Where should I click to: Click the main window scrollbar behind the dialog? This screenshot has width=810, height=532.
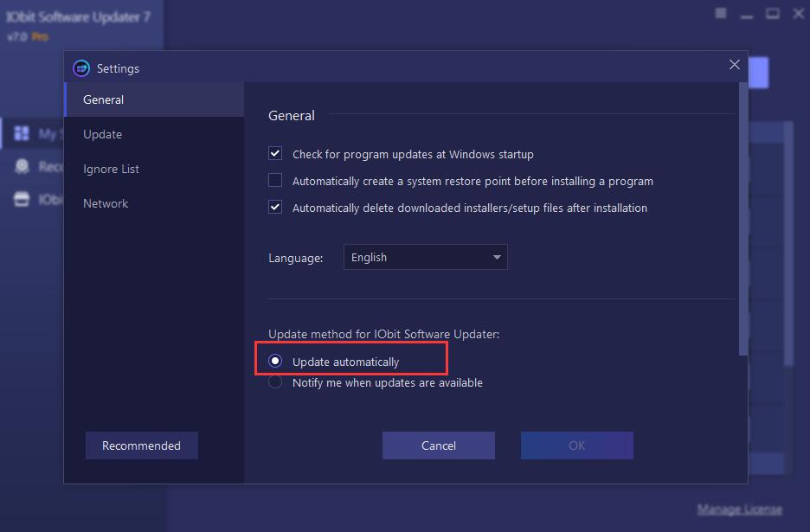(787, 244)
